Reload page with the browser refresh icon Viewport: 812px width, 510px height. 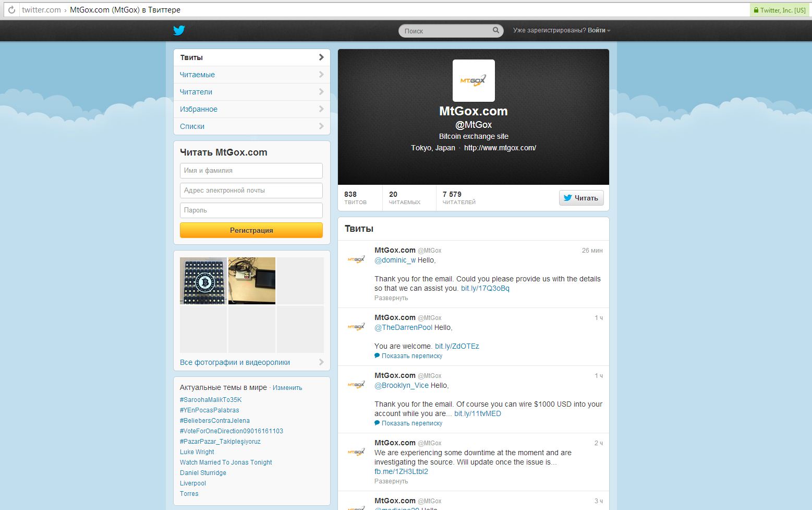point(11,10)
